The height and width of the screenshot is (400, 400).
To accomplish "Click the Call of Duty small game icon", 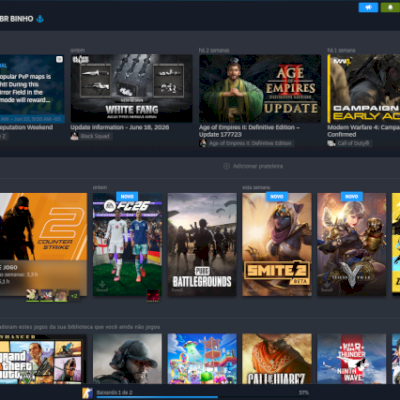I will [x=331, y=143].
